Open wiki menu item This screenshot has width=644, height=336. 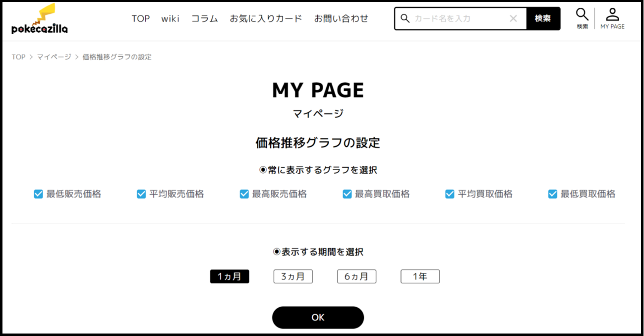click(x=170, y=18)
